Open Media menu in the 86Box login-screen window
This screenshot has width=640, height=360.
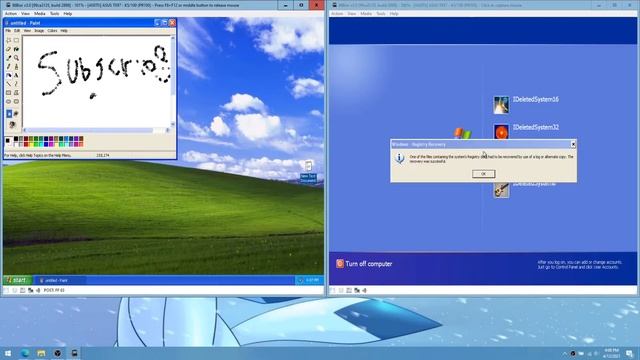[366, 13]
